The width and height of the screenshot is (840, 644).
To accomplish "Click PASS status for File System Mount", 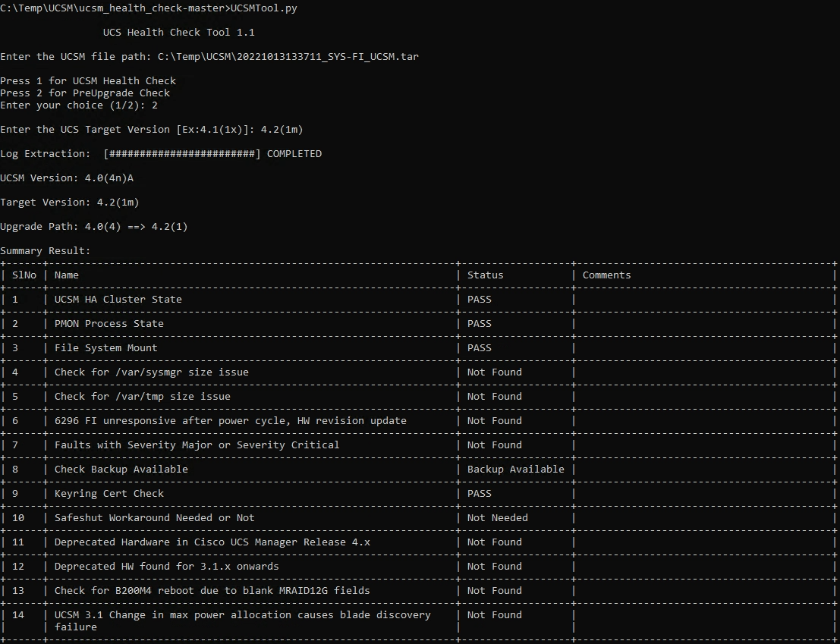I will coord(479,348).
